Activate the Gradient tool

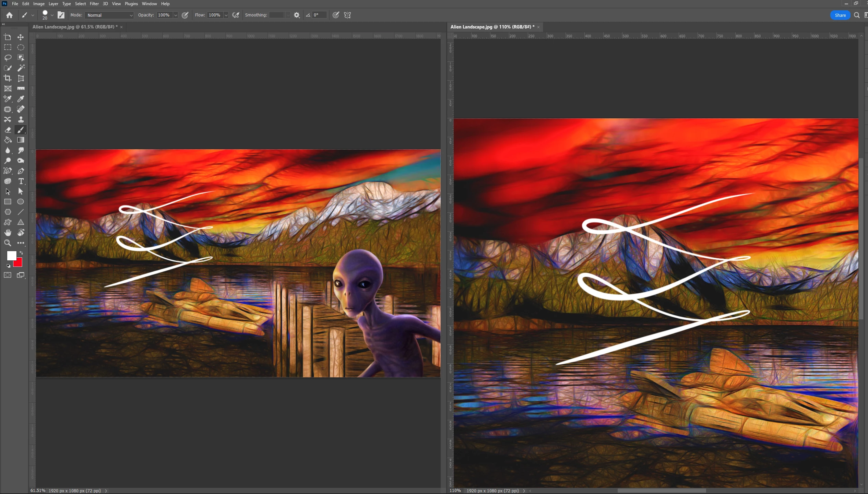(x=21, y=140)
